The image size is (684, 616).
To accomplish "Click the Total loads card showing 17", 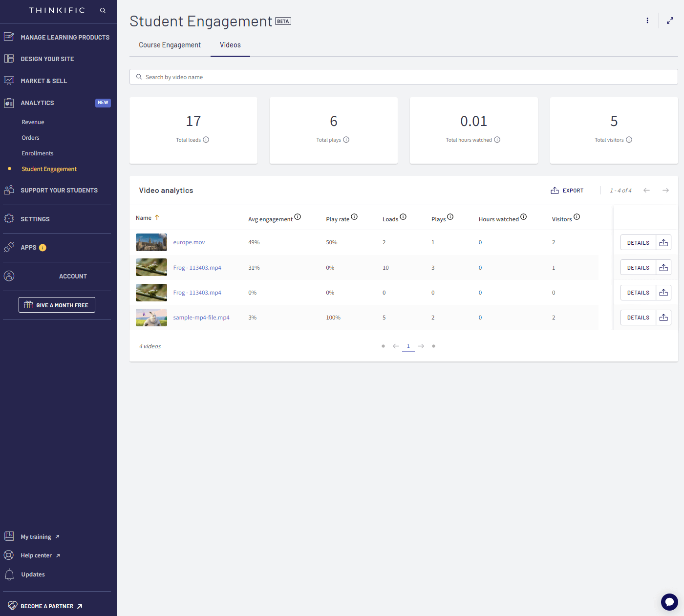I will pyautogui.click(x=193, y=130).
